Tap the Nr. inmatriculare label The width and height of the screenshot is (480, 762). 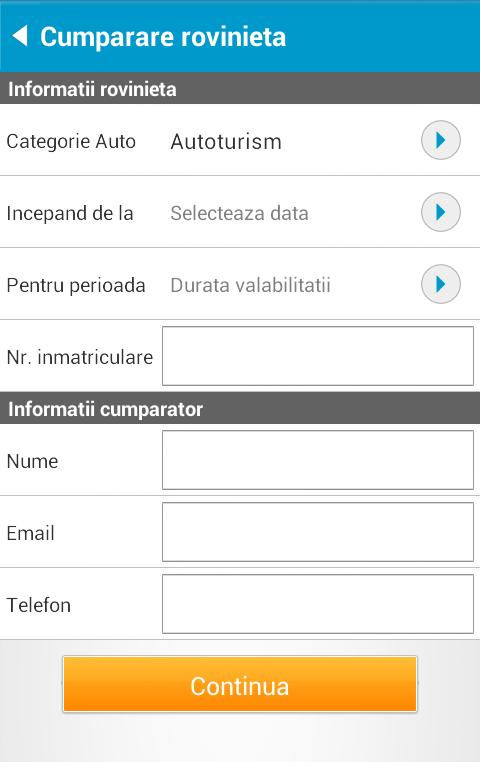tap(80, 357)
